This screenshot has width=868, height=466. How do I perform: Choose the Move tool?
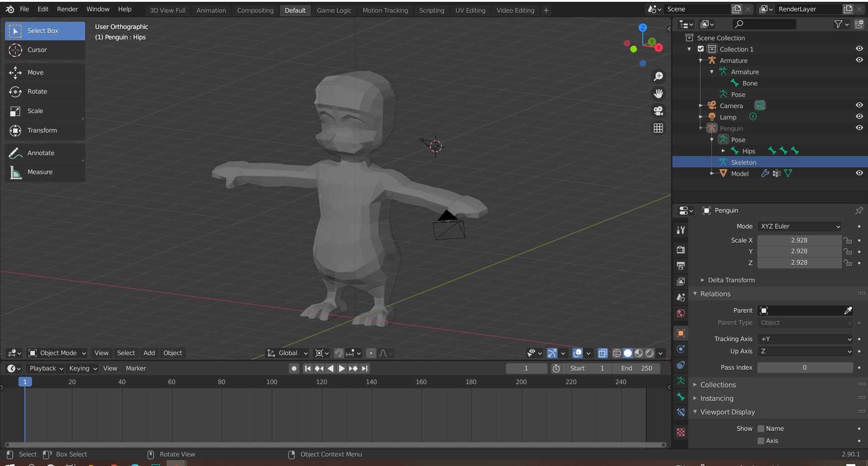point(45,72)
